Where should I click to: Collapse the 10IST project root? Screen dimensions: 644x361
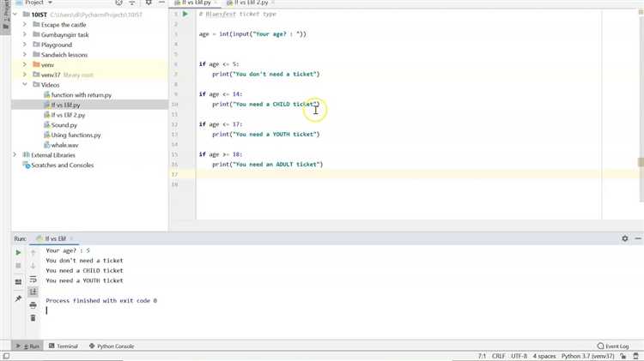tap(15, 15)
